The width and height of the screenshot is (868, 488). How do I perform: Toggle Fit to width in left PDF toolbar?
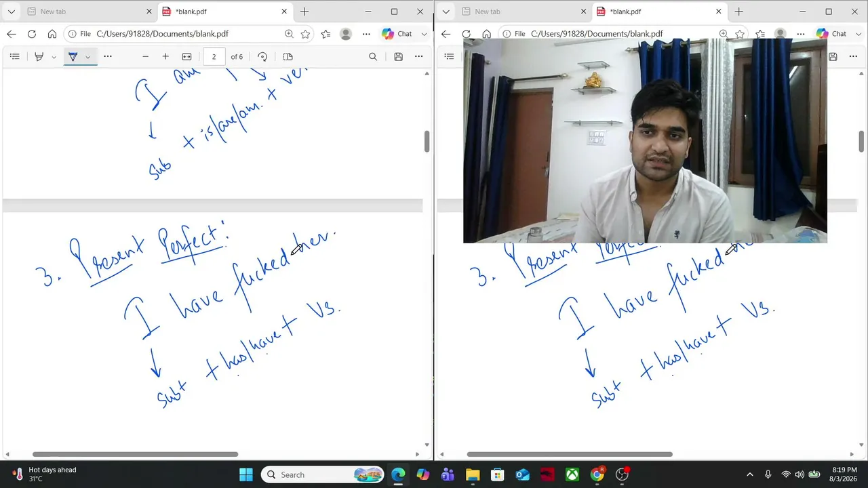point(186,57)
